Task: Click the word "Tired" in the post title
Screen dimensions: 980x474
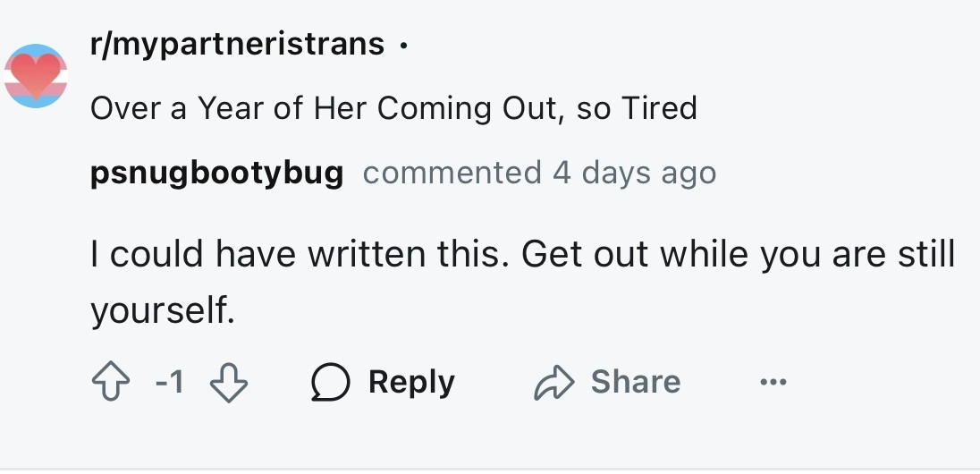Action: (x=658, y=108)
